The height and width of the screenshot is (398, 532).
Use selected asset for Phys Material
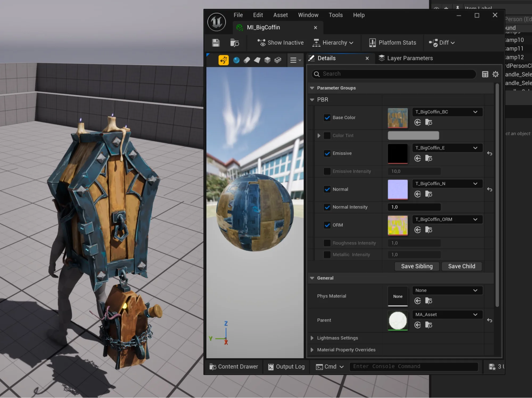pyautogui.click(x=418, y=301)
